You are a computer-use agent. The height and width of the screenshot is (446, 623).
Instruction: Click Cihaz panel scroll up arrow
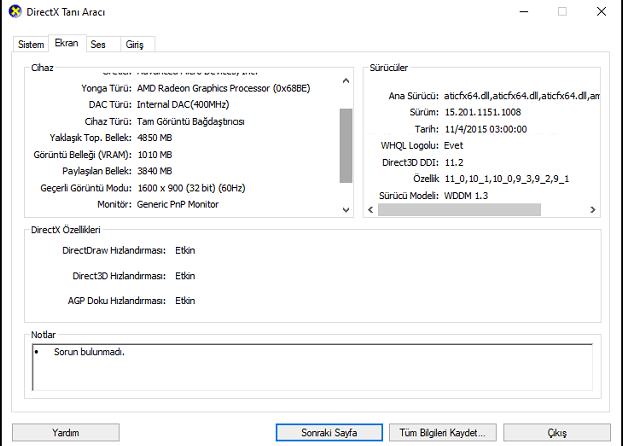pos(346,81)
